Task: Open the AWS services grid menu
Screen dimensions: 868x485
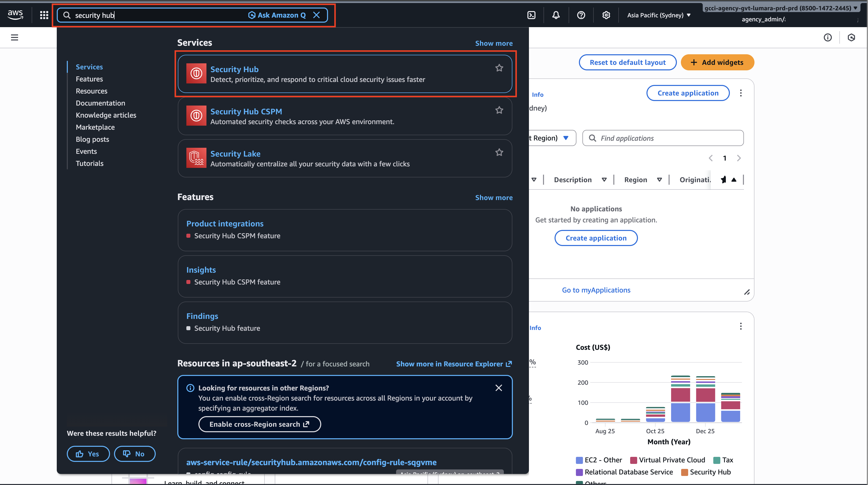Action: tap(44, 15)
